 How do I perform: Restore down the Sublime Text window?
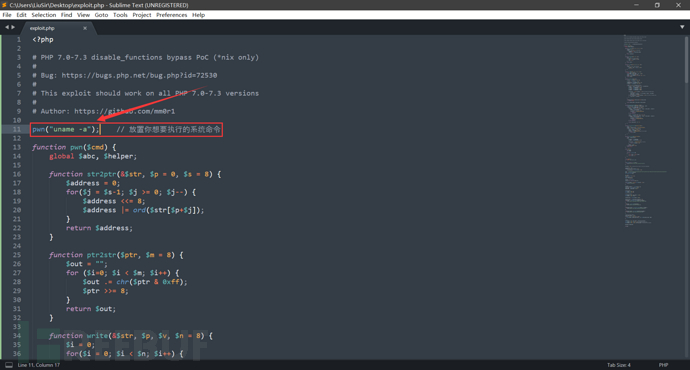(657, 5)
